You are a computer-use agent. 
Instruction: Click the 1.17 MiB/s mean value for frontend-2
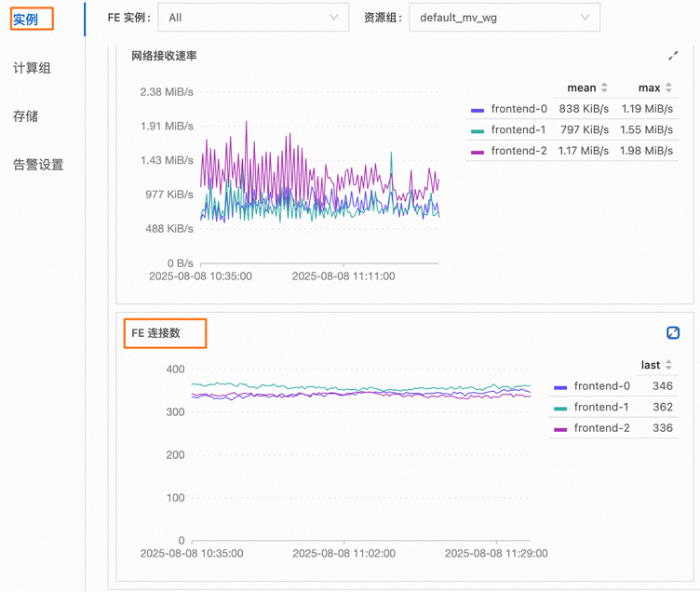(584, 151)
